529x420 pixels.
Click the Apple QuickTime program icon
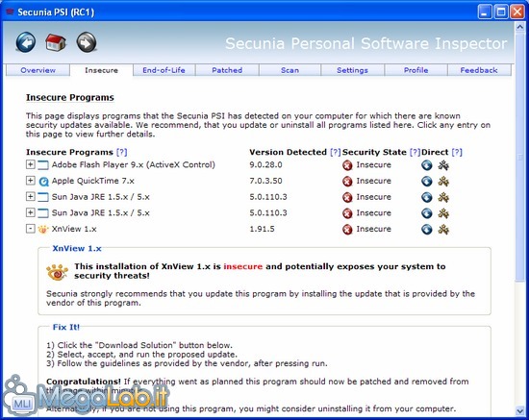[43, 182]
